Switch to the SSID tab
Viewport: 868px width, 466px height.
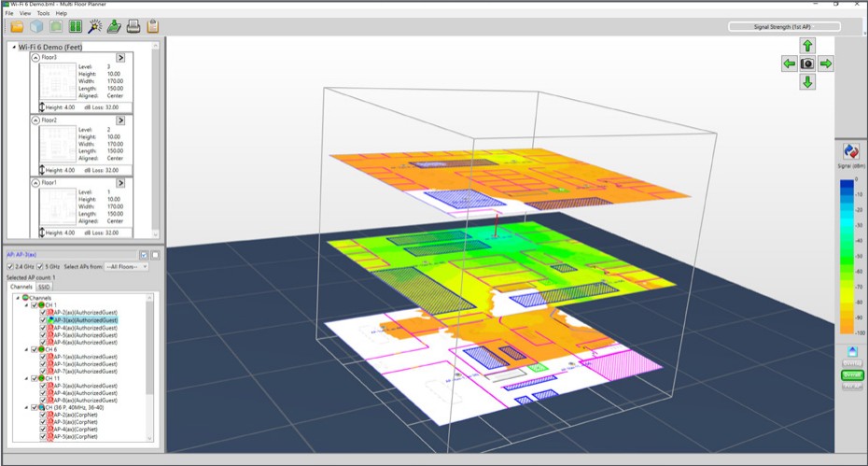click(44, 287)
